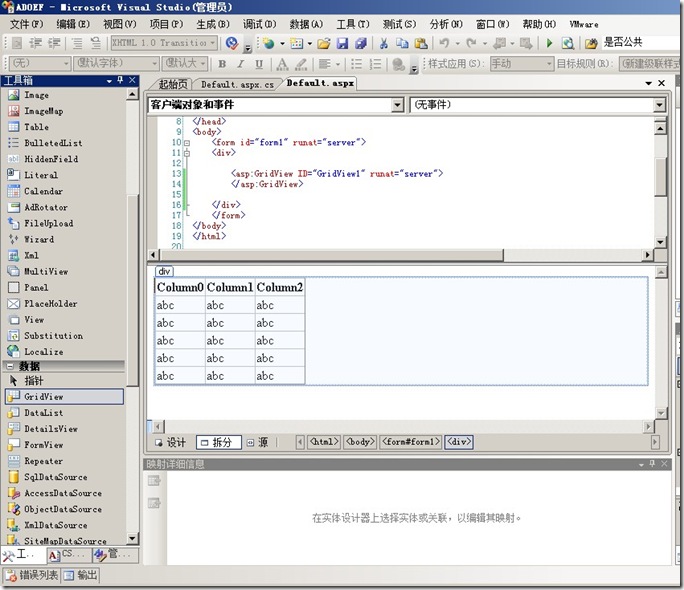Click the Save toolbar icon
This screenshot has height=590, width=684.
tap(342, 43)
